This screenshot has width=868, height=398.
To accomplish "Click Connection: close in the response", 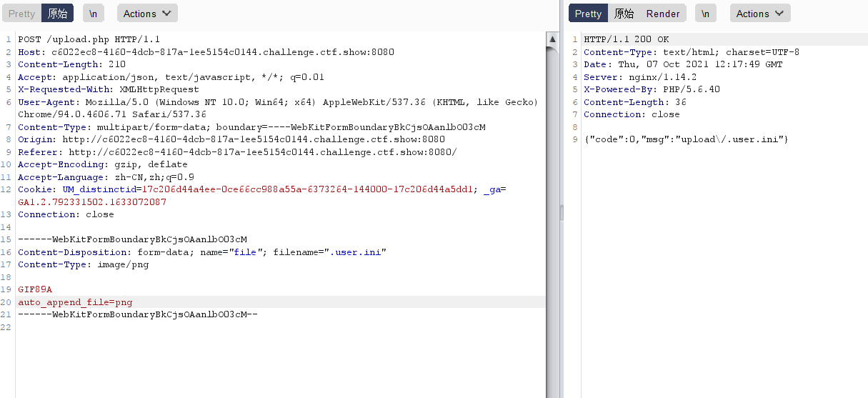I will coord(632,114).
